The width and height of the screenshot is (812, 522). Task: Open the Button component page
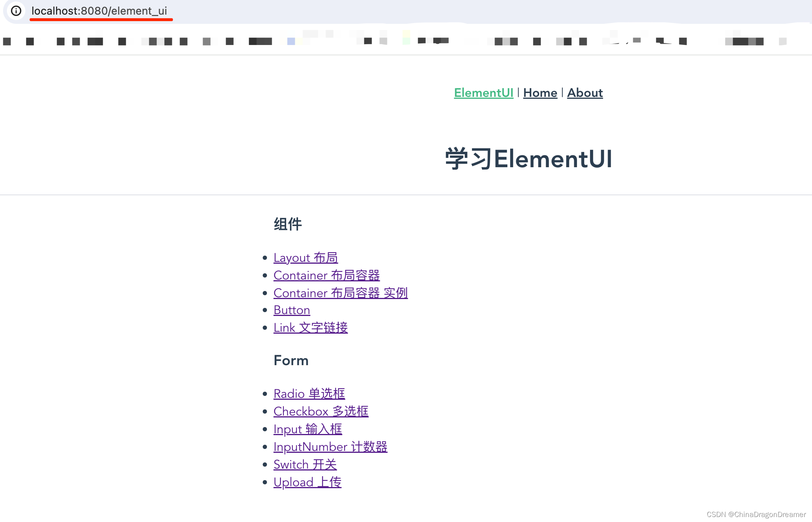coord(292,310)
